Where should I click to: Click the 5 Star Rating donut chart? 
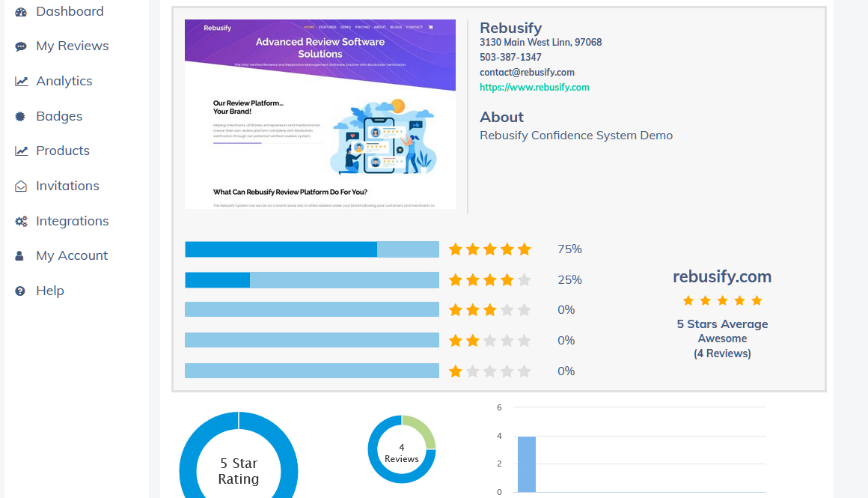pyautogui.click(x=239, y=455)
